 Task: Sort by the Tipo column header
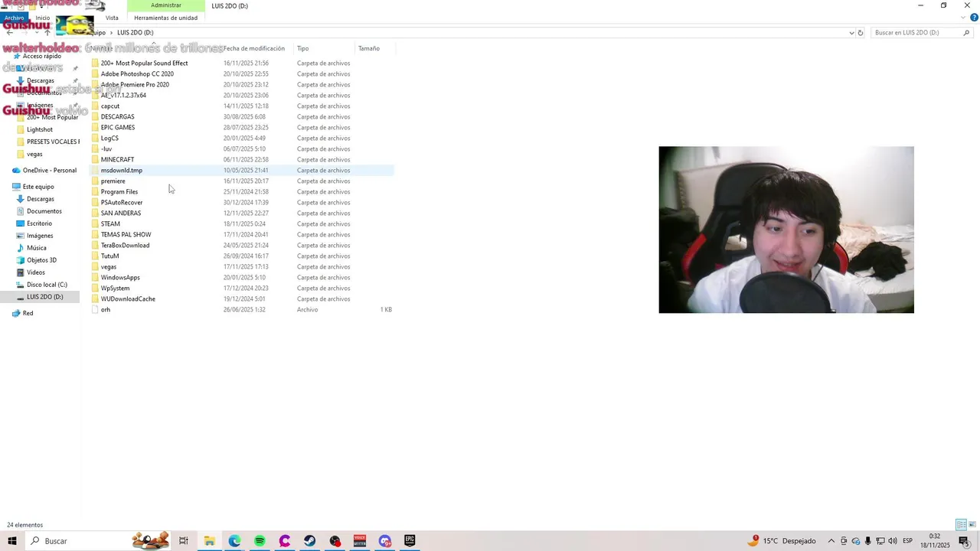303,48
